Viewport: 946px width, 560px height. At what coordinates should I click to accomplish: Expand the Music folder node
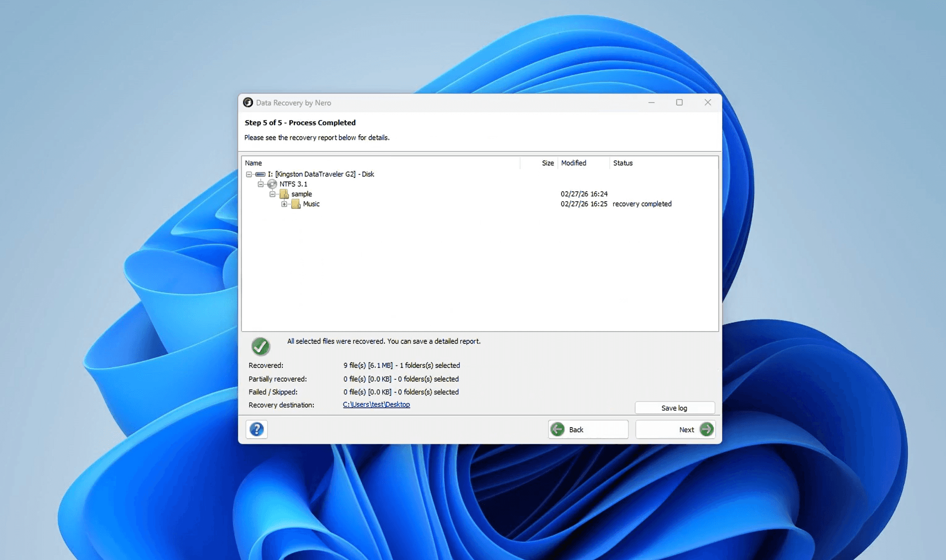[x=284, y=204]
